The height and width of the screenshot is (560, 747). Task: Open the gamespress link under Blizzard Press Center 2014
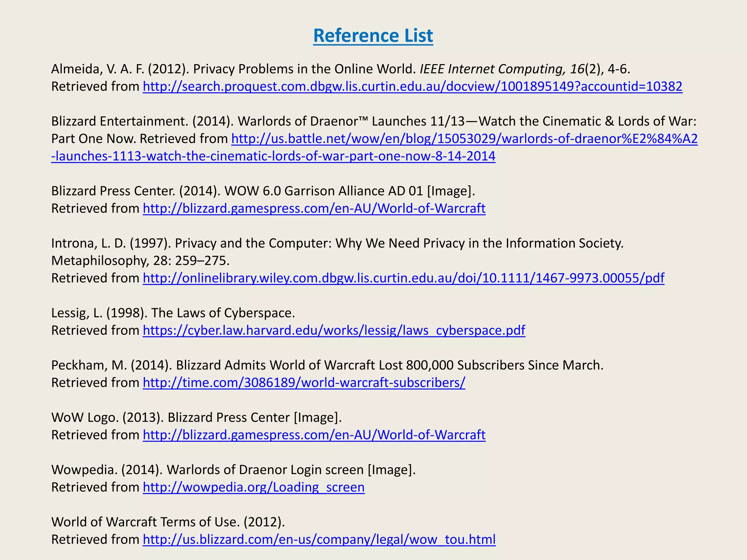314,208
